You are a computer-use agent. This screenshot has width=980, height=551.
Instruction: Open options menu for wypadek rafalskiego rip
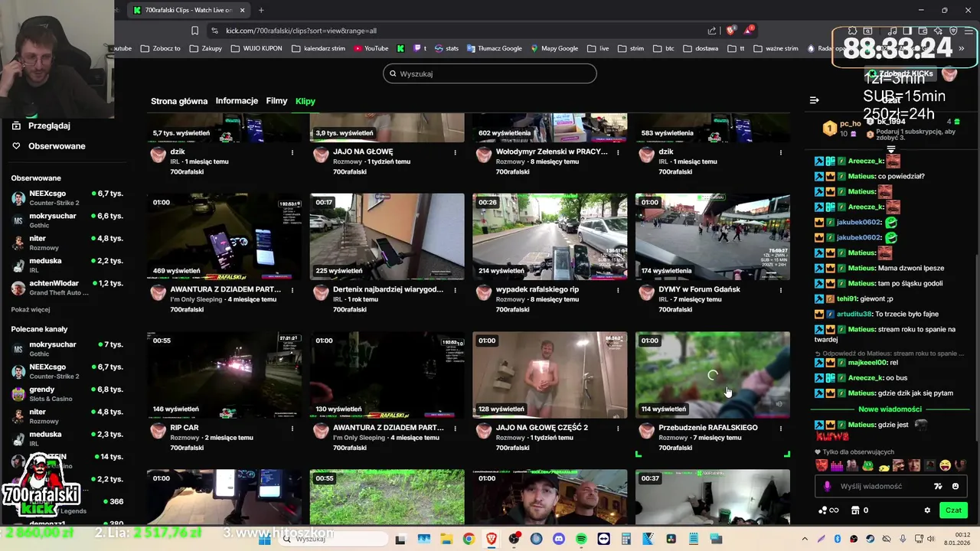[x=618, y=290]
